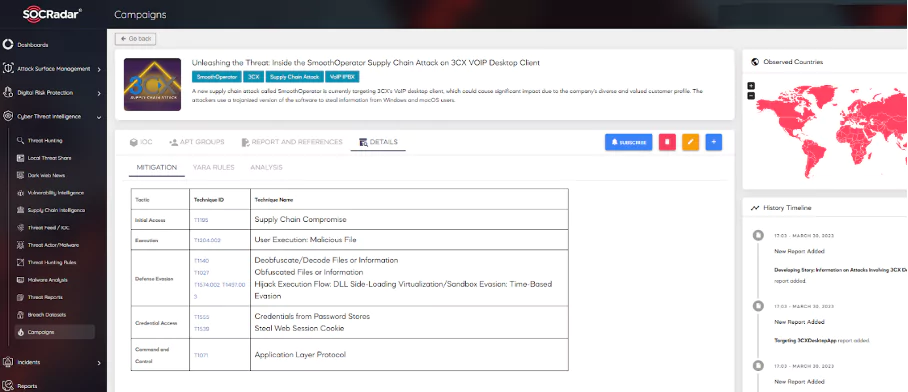908x392 pixels.
Task: Click first History Timeline marker
Action: (x=757, y=235)
